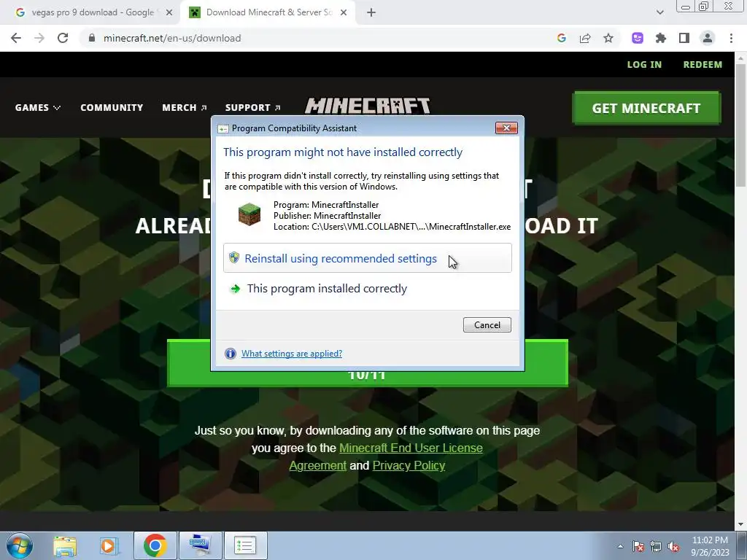The height and width of the screenshot is (560, 747).
Task: Open the Privacy Policy link
Action: tap(409, 466)
